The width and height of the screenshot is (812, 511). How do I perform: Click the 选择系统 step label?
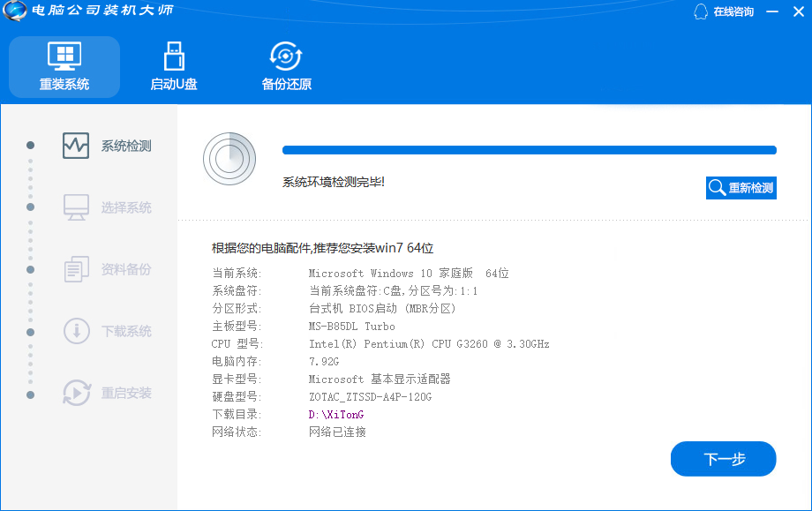(126, 207)
